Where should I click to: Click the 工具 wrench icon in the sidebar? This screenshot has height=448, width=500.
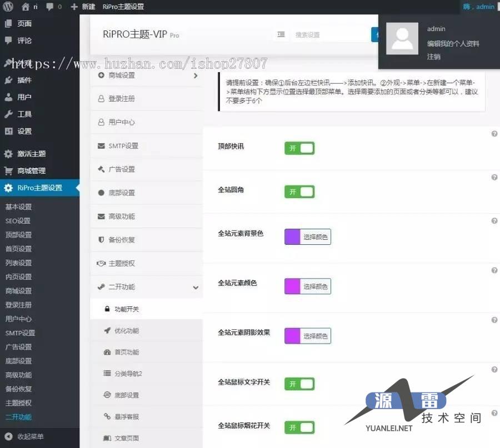pyautogui.click(x=8, y=114)
